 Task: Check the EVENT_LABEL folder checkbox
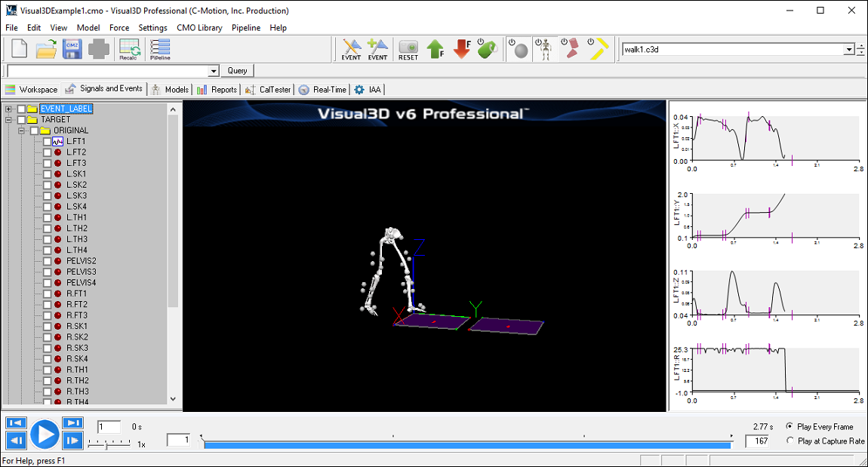21,109
